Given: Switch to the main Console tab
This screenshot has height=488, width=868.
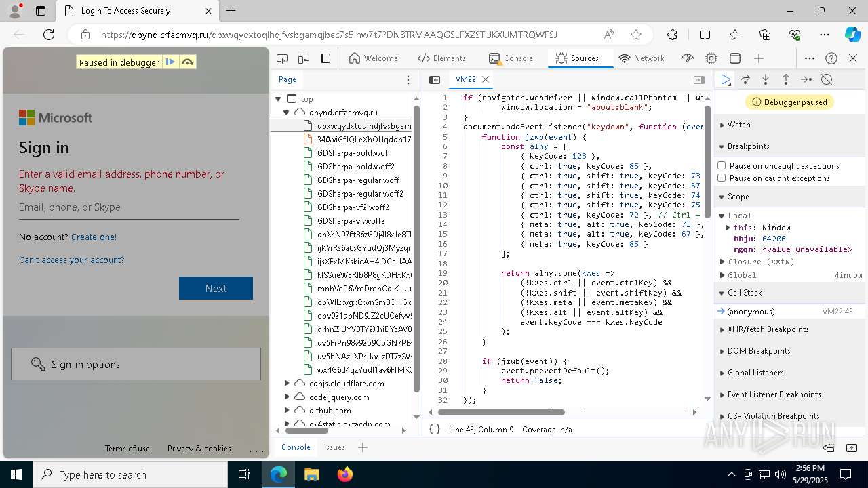Looking at the screenshot, I should pyautogui.click(x=511, y=58).
